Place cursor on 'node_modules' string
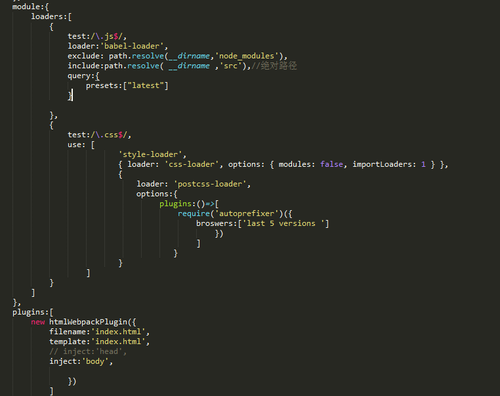 [247, 56]
